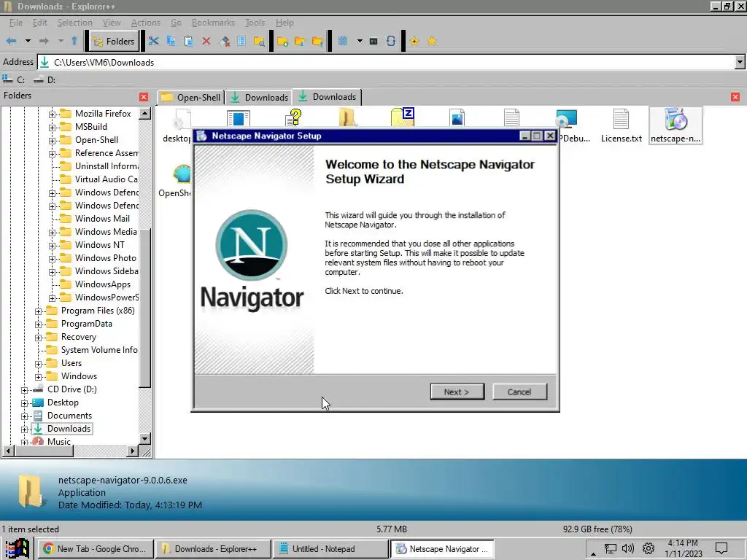This screenshot has height=560, width=747.
Task: Cancel the Netscape Navigator setup
Action: [x=519, y=392]
